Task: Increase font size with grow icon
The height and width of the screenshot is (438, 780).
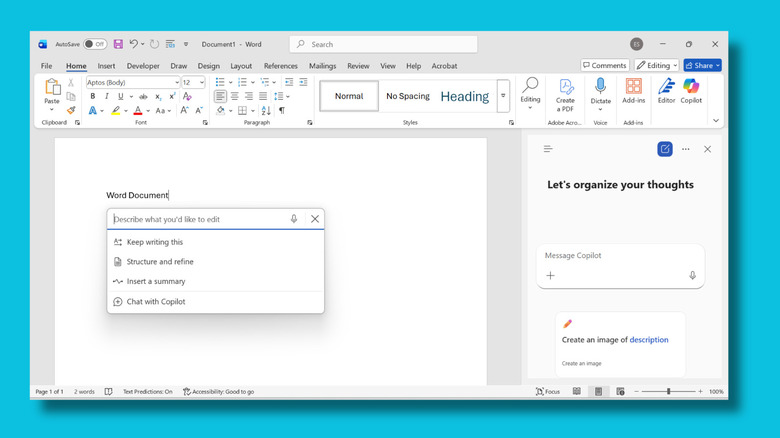Action: click(x=184, y=110)
